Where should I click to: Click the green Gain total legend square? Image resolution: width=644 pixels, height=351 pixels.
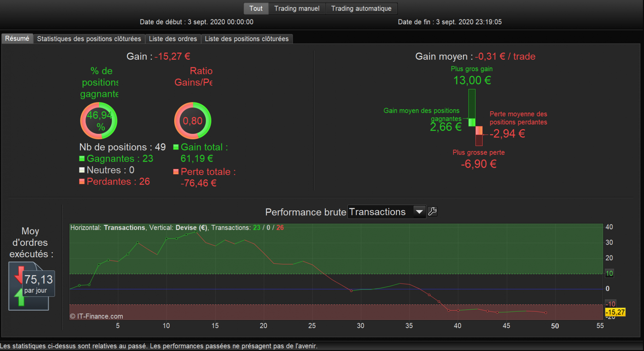point(176,147)
